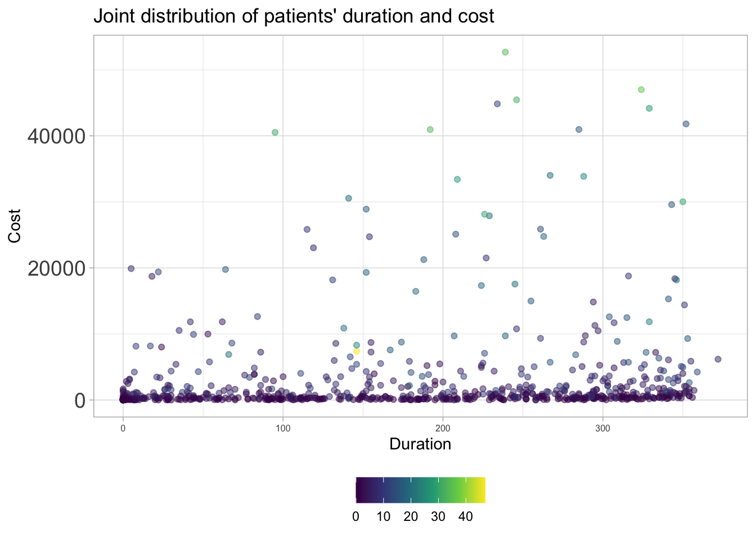Viewport: 756px width, 540px height.
Task: Click the yellow end of the color legend
Action: (482, 490)
